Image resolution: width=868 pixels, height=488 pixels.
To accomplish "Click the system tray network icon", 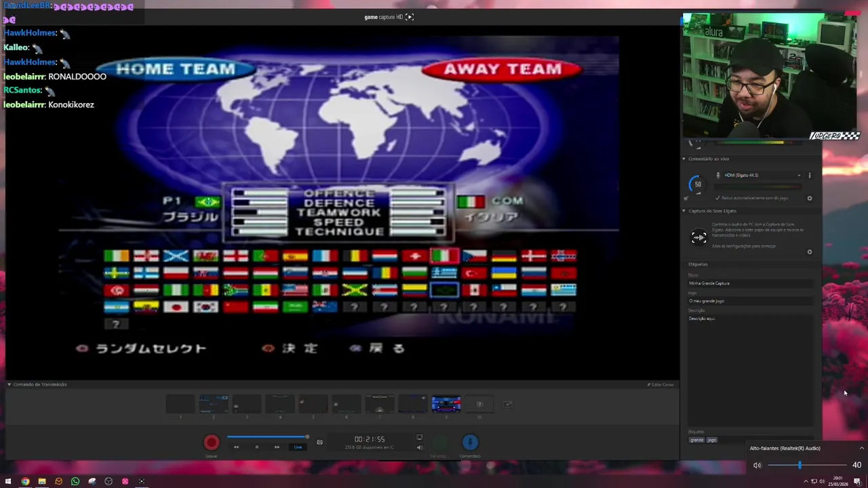I will (814, 481).
